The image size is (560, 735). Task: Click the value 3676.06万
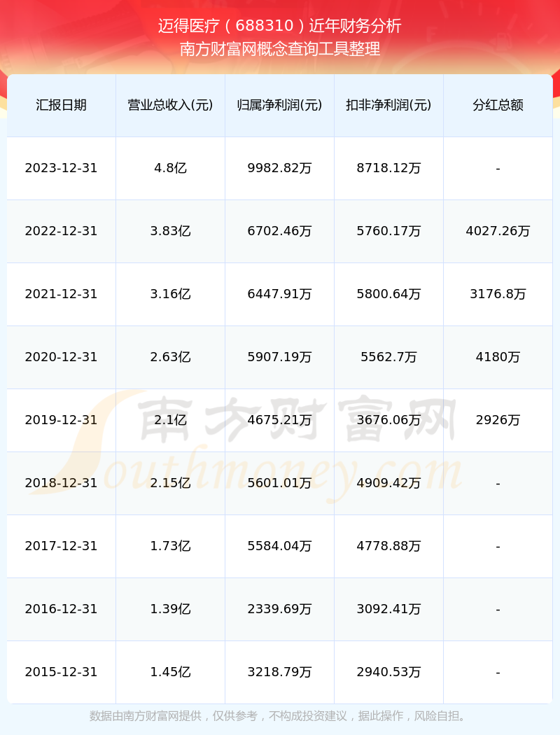[x=389, y=420]
